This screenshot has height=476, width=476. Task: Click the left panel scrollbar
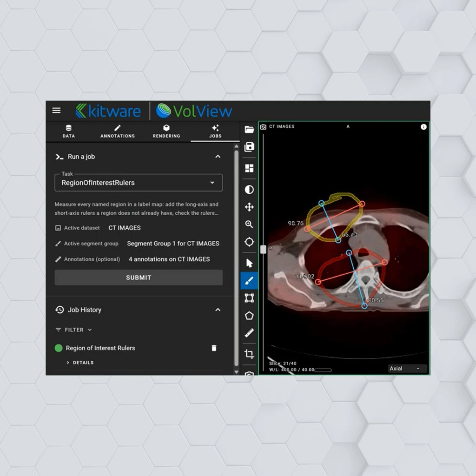tap(237, 258)
